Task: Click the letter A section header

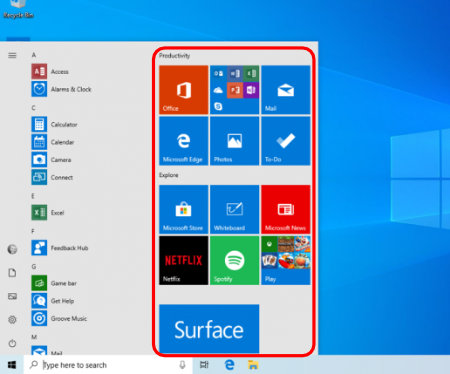Action: (34, 55)
